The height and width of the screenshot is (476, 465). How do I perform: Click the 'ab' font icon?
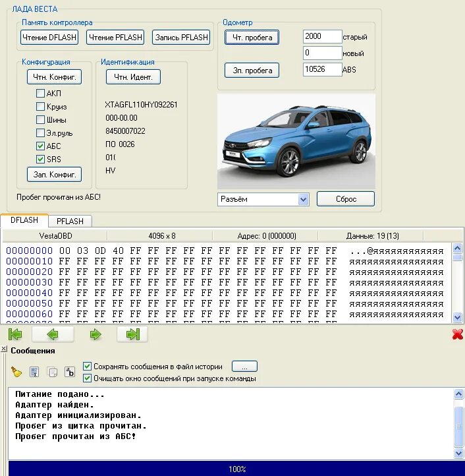coord(70,372)
